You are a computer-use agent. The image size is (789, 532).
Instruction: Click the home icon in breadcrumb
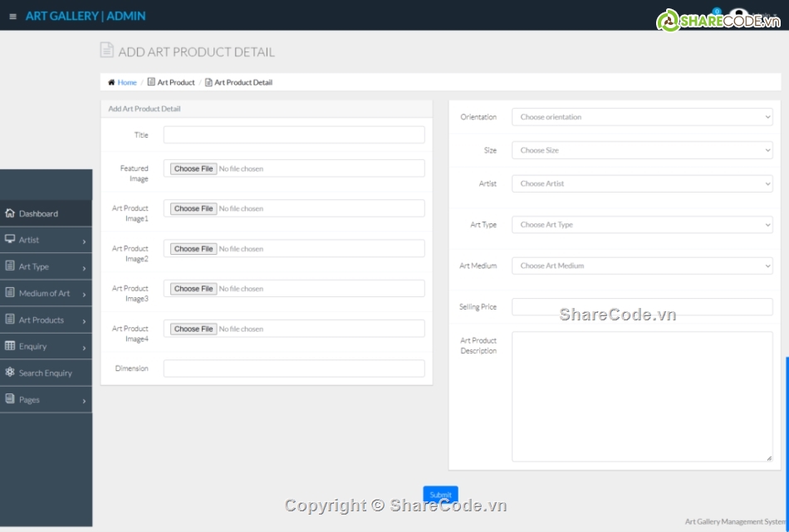[x=111, y=82]
